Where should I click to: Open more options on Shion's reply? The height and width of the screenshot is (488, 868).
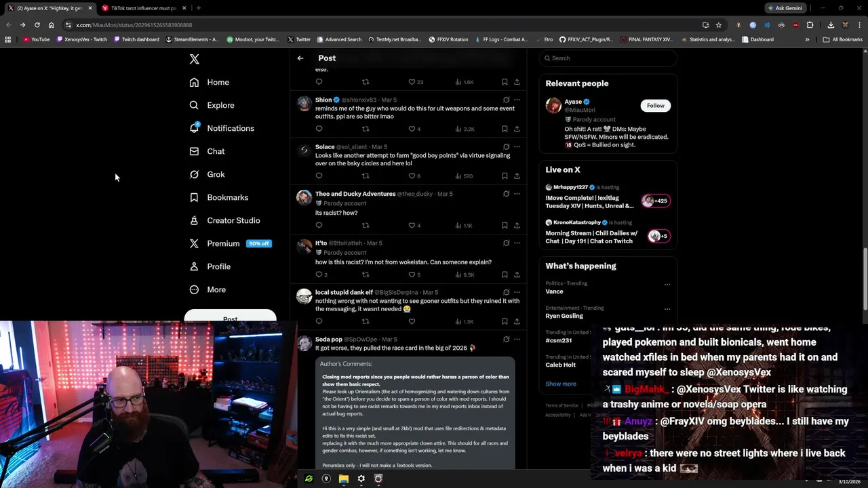pyautogui.click(x=517, y=100)
